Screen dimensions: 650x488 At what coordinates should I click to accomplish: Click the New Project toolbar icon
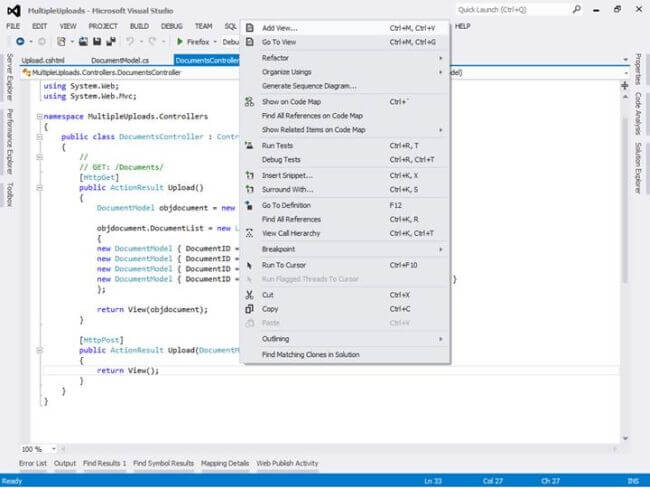pos(61,41)
